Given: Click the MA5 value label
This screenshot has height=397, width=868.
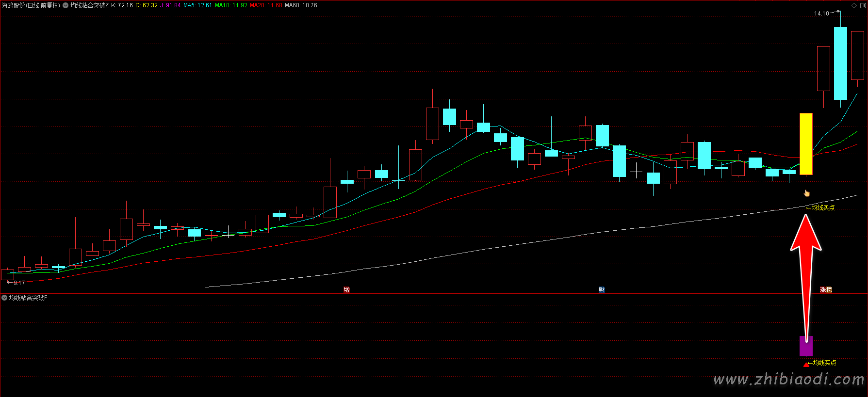Looking at the screenshot, I should [x=197, y=5].
